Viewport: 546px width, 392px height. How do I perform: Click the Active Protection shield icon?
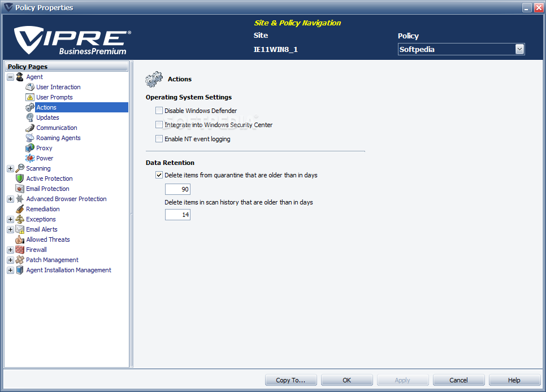tap(20, 178)
